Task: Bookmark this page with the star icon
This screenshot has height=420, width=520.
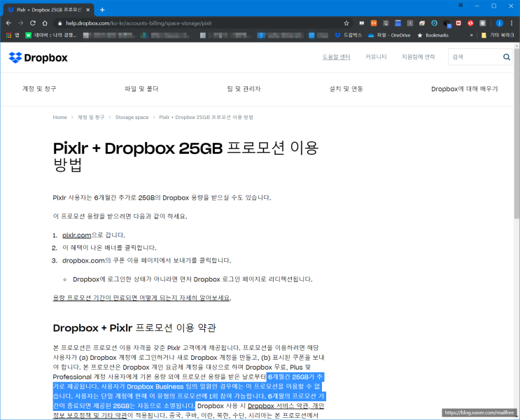Action: (346, 23)
